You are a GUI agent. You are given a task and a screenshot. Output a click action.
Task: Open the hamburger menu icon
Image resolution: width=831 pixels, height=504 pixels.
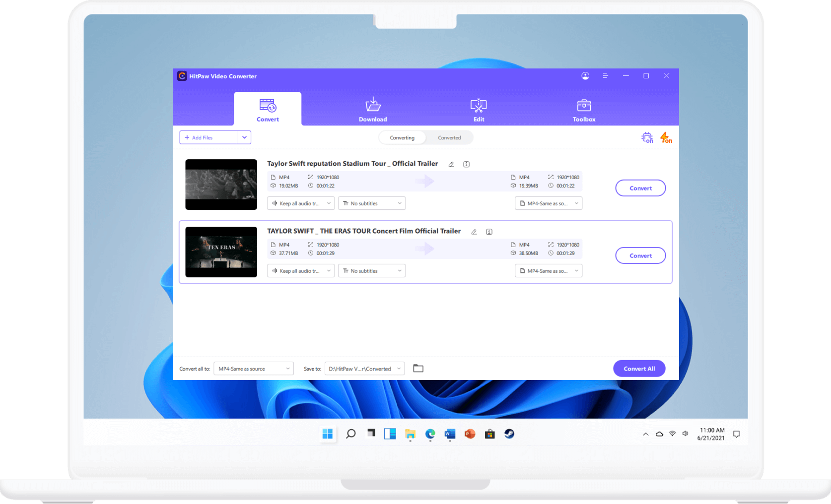coord(605,76)
